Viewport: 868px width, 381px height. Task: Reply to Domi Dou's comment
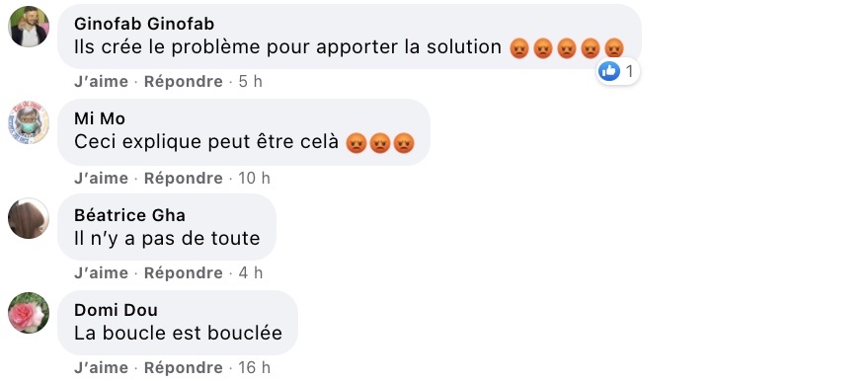click(184, 367)
